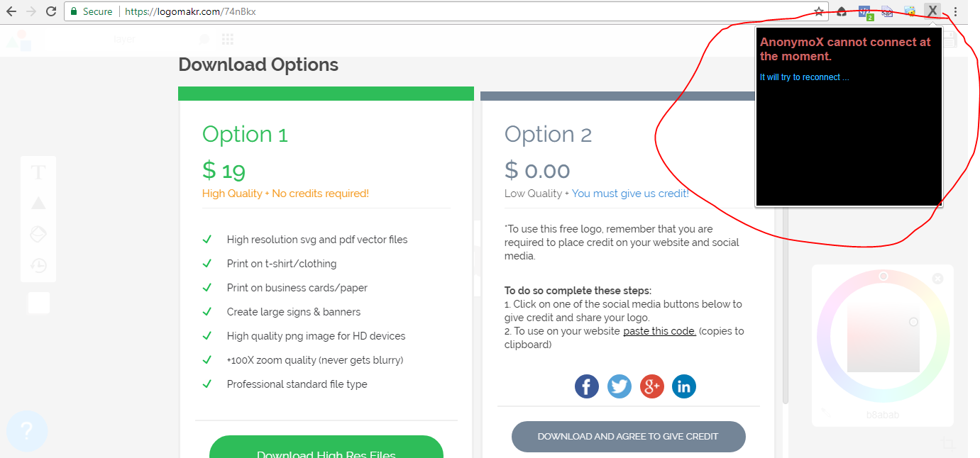Click 'You must give us credit!' link

630,194
